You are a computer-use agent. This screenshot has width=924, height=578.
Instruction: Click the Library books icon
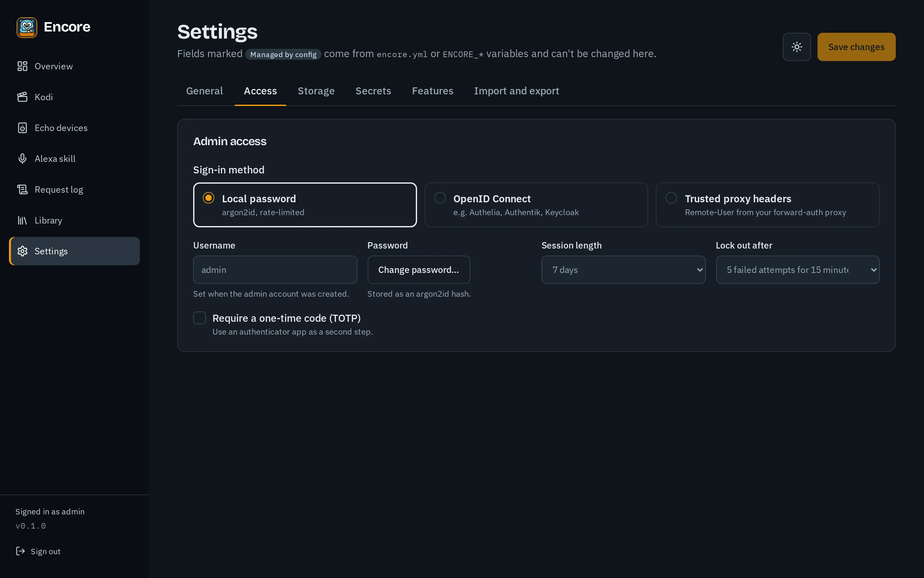tap(22, 220)
